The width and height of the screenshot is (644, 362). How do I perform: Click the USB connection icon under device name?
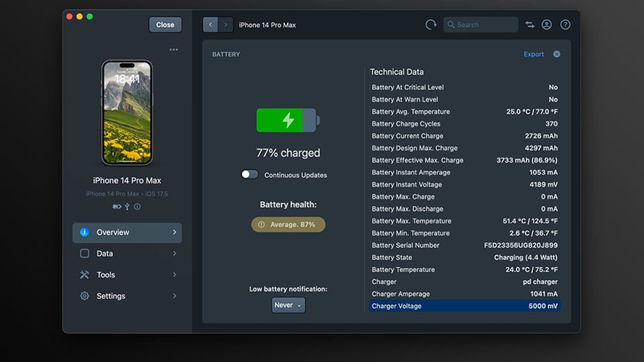click(x=127, y=207)
